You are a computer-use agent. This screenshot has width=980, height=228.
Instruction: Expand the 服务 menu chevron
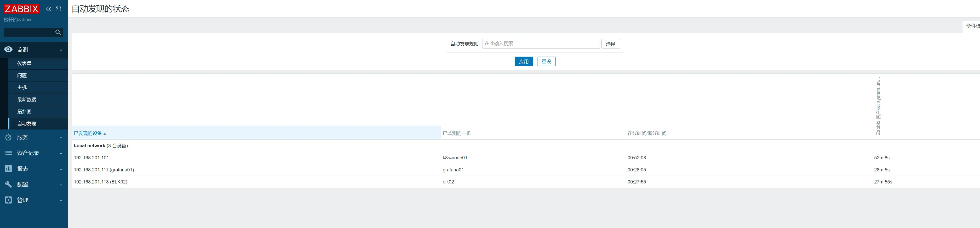point(61,138)
